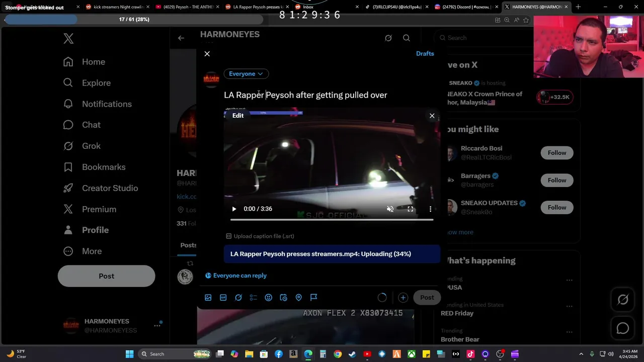Add another post with plus button
The image size is (644, 362).
403,298
